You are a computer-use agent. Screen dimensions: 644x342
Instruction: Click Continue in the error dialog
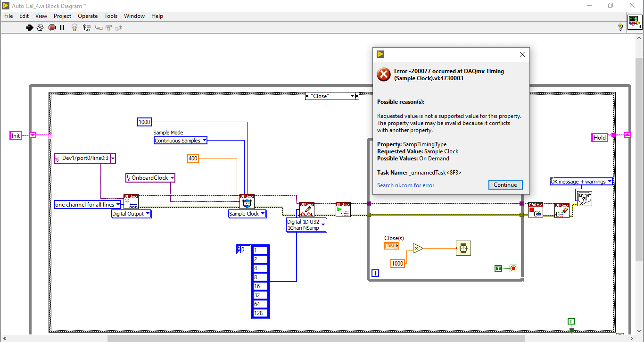coord(505,184)
